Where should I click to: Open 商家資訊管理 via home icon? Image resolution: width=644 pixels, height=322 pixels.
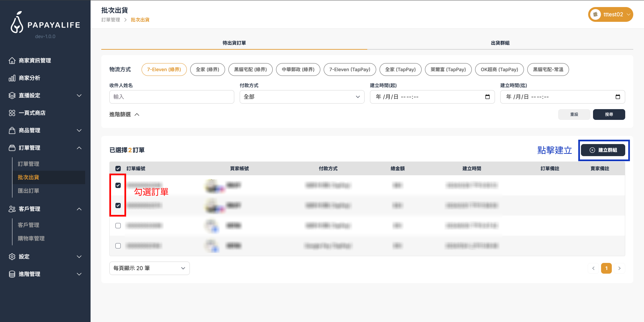(x=12, y=60)
